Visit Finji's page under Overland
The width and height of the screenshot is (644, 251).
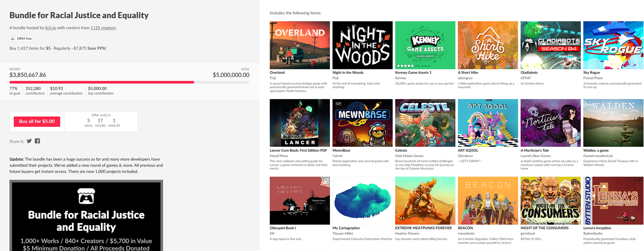pos(272,78)
